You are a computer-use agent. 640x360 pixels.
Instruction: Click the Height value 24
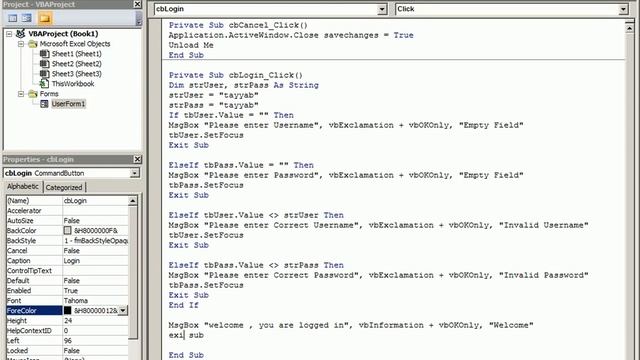tap(68, 321)
